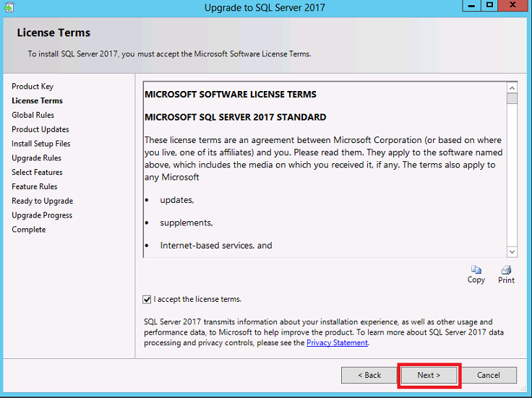Open the Privacy Statement link
532x398 pixels.
pos(337,342)
